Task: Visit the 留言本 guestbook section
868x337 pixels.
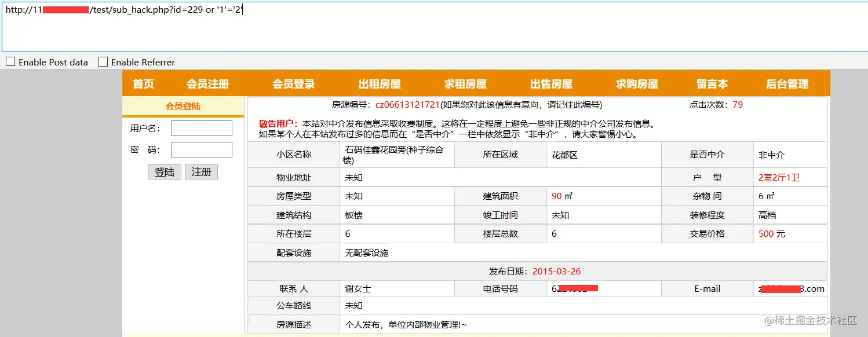Action: 712,83
